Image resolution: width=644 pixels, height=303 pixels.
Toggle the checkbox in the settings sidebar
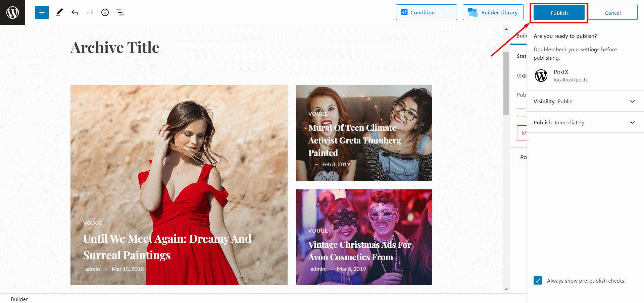click(x=521, y=113)
